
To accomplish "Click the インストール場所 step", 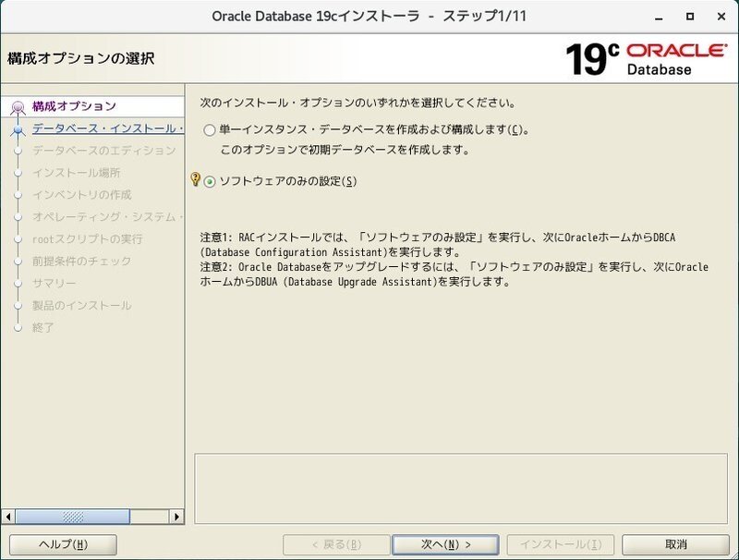I will 77,173.
